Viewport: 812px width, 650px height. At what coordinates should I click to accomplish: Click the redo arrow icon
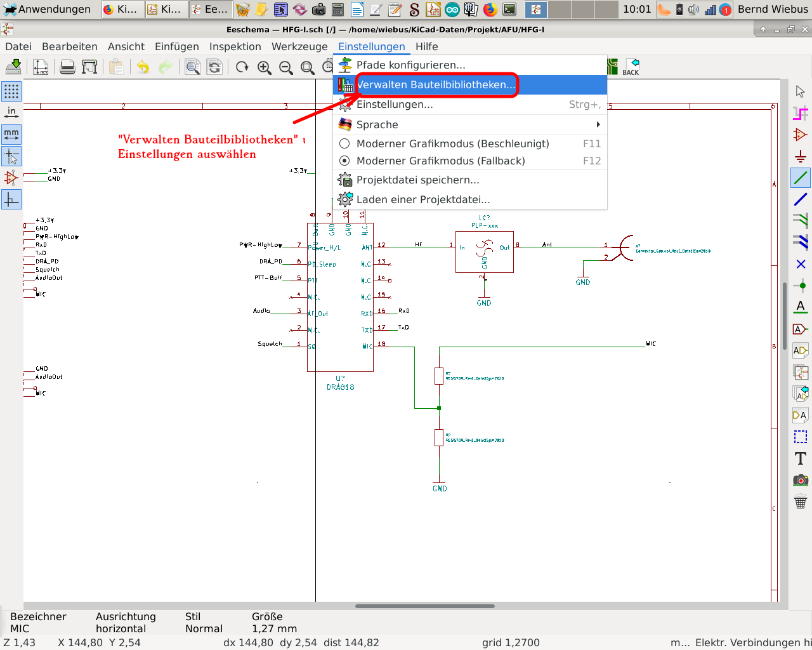coord(166,67)
